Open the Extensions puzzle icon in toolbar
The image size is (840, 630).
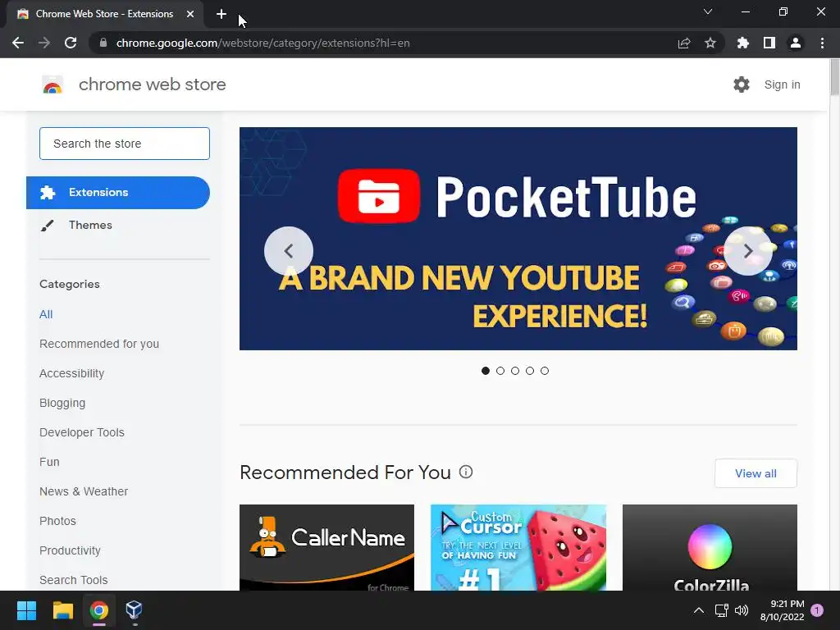[743, 43]
